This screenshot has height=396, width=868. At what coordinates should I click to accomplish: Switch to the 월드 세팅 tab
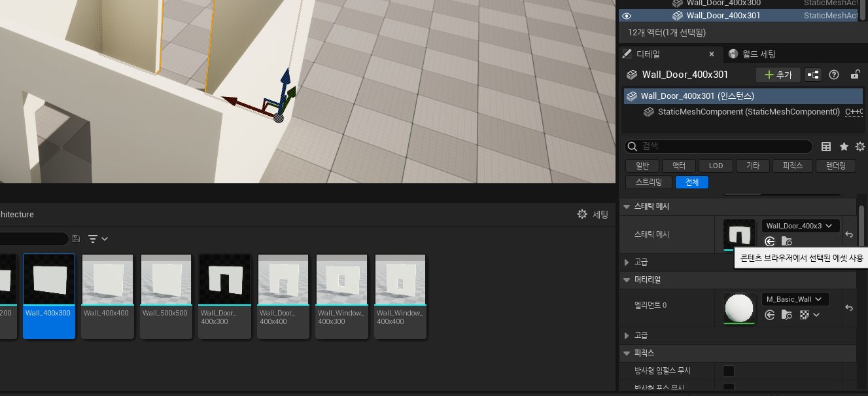tap(751, 54)
